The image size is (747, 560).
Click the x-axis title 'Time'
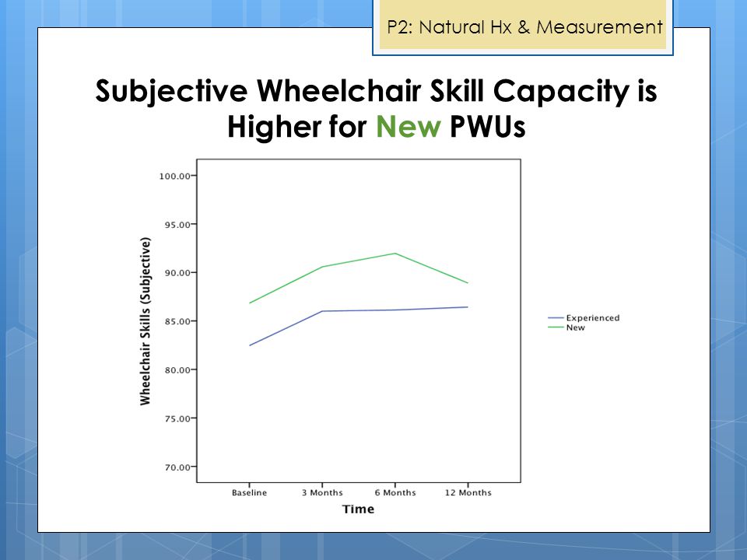358,509
